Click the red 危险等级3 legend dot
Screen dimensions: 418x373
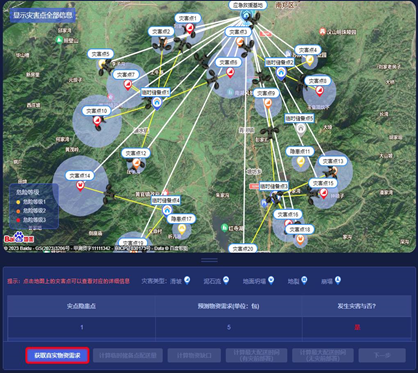pos(18,220)
